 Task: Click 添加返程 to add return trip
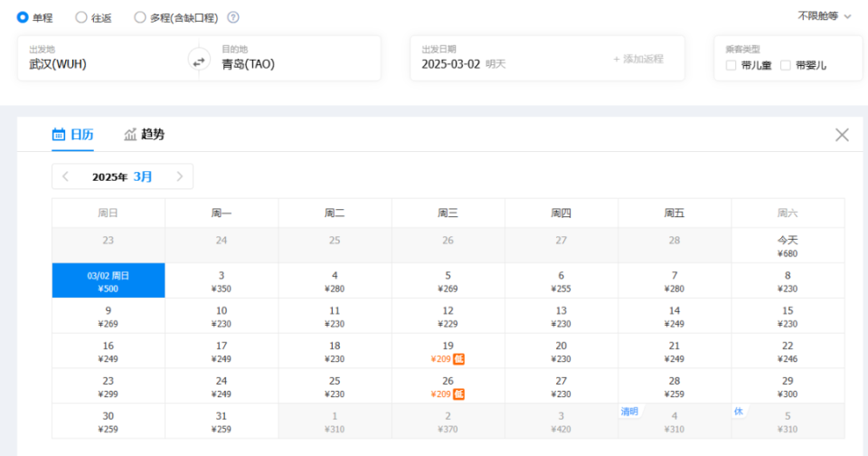coord(638,59)
